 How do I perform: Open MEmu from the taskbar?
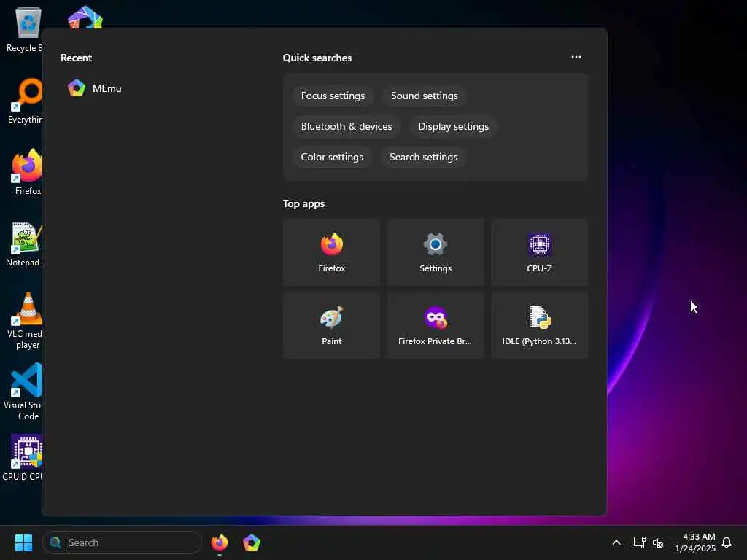[x=251, y=542]
